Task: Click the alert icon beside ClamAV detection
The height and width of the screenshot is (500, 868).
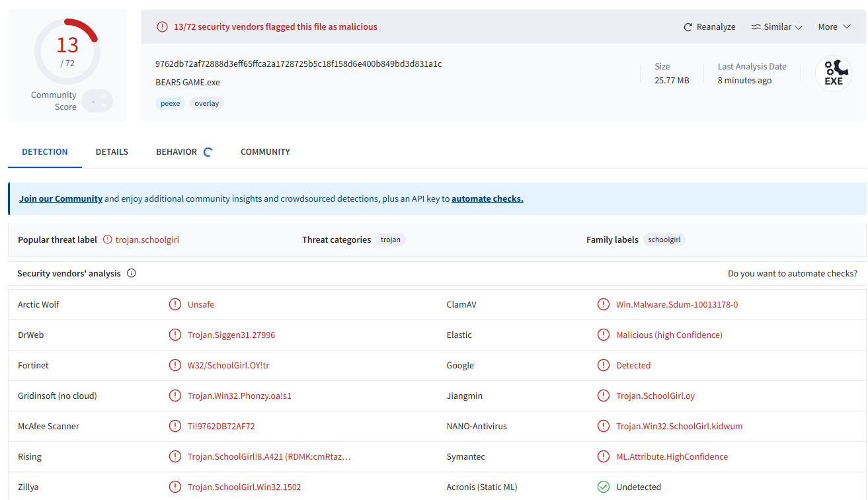Action: tap(603, 304)
